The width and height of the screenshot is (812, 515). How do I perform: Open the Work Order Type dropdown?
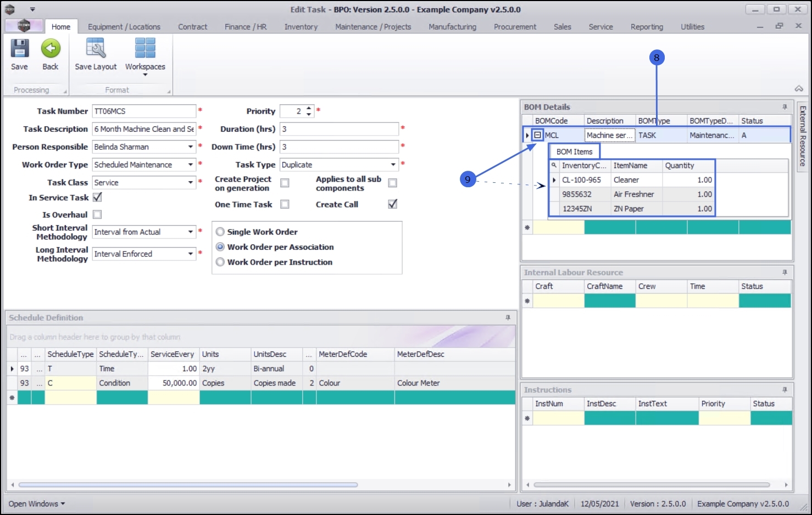pos(191,165)
